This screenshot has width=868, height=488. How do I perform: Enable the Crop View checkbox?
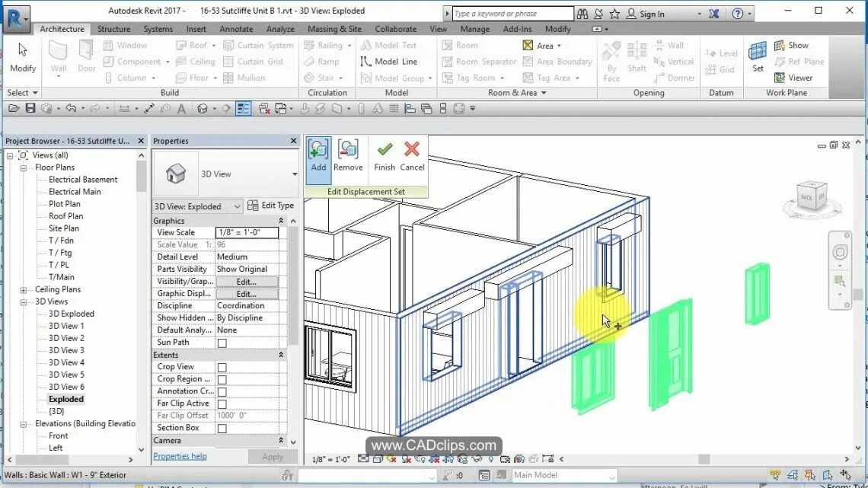coord(222,368)
